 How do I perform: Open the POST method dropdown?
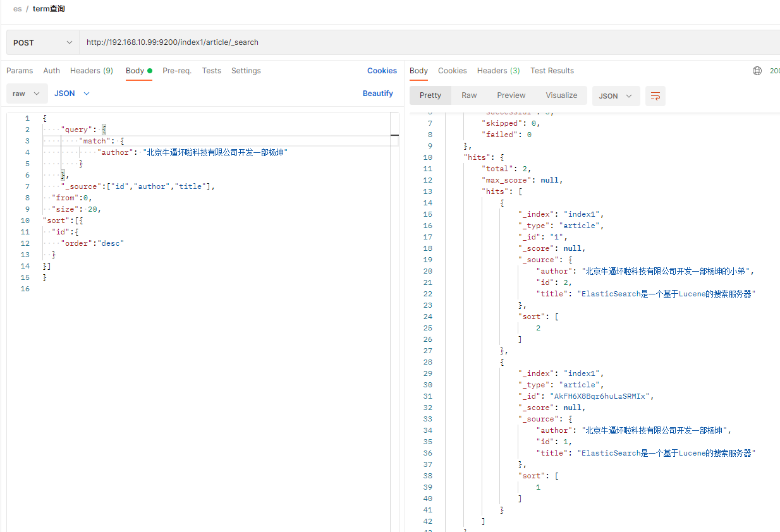point(43,42)
